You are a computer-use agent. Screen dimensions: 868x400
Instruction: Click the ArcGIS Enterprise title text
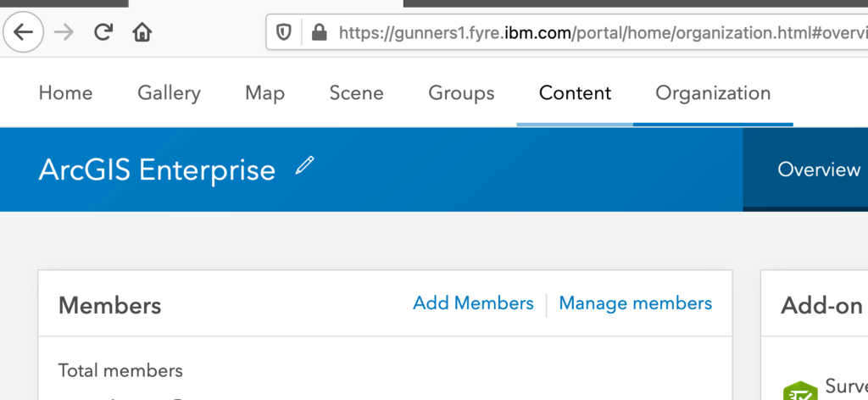(157, 169)
